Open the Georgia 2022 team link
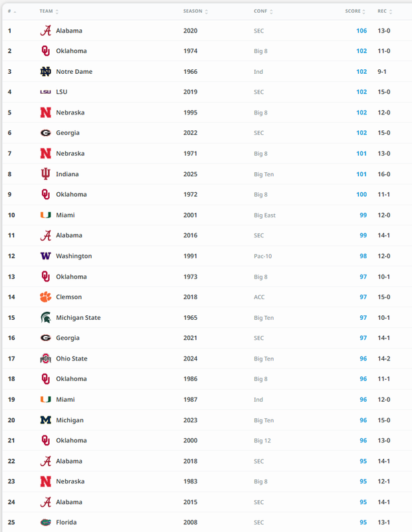This screenshot has width=412, height=532. coord(68,132)
